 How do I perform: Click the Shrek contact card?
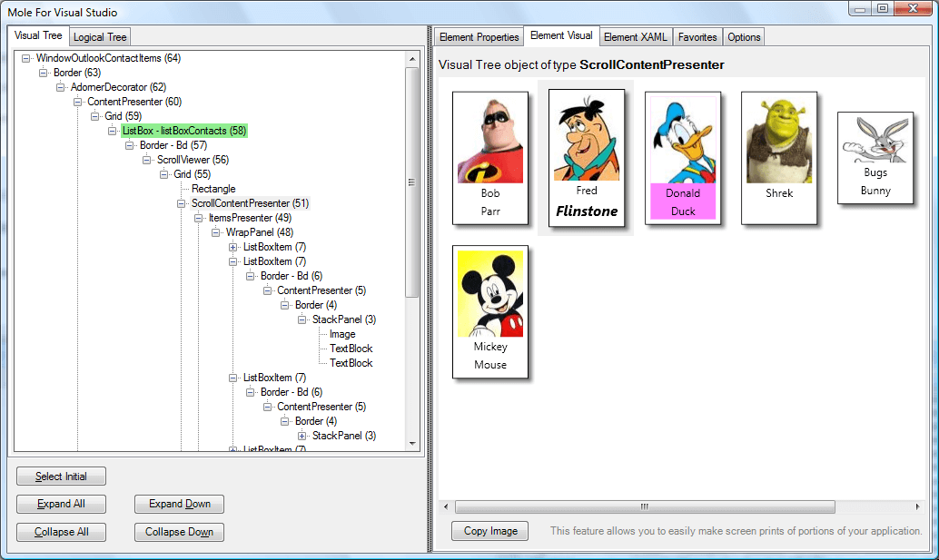coord(779,158)
